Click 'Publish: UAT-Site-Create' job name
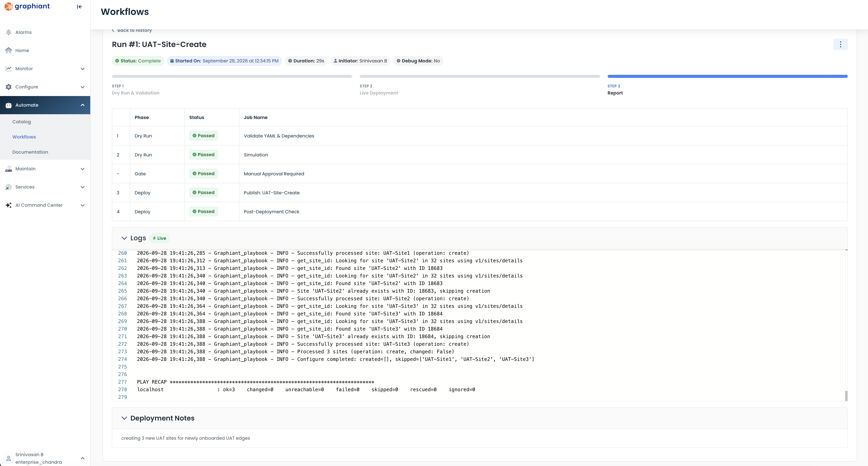 pos(271,193)
